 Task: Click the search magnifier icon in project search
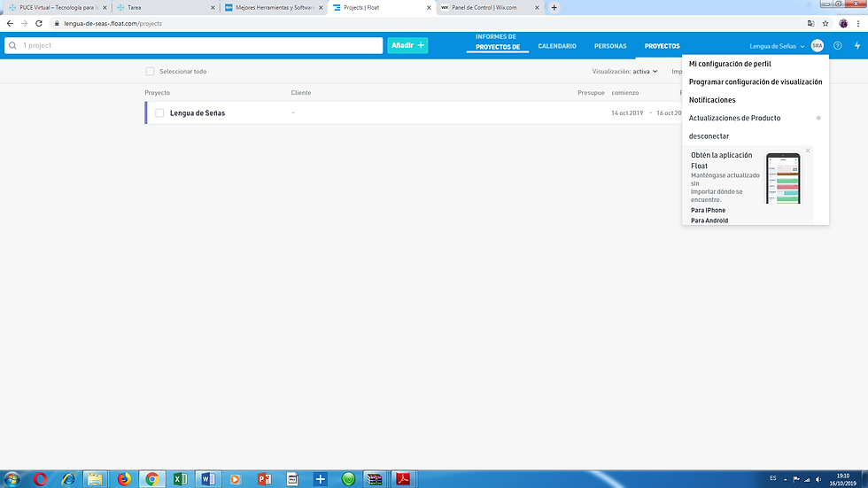click(x=12, y=45)
